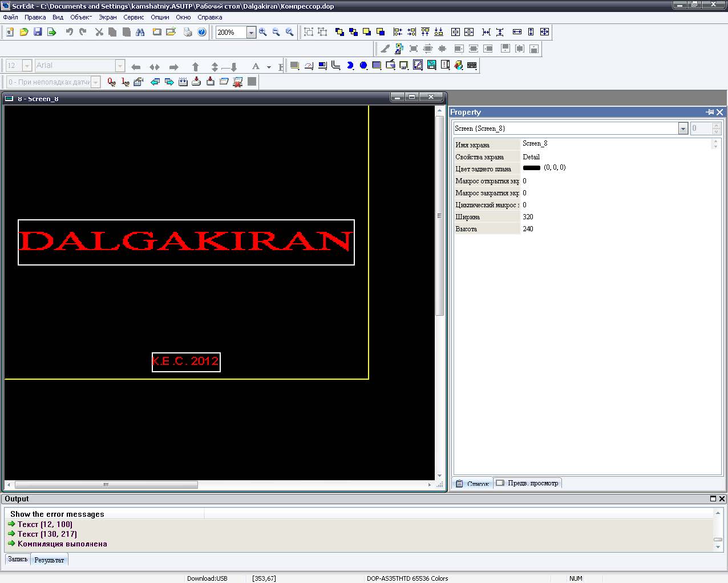
Task: Print with the printer icon
Action: pyautogui.click(x=188, y=32)
